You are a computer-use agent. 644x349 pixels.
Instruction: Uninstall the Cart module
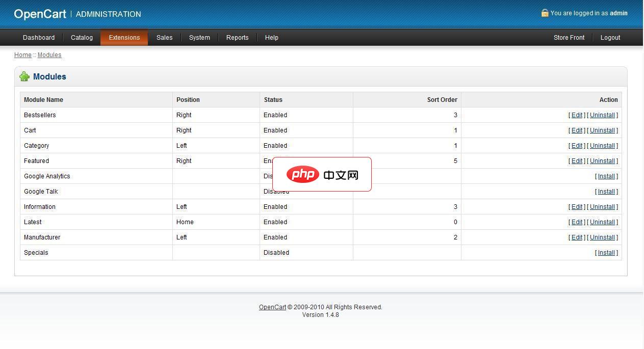pyautogui.click(x=602, y=130)
